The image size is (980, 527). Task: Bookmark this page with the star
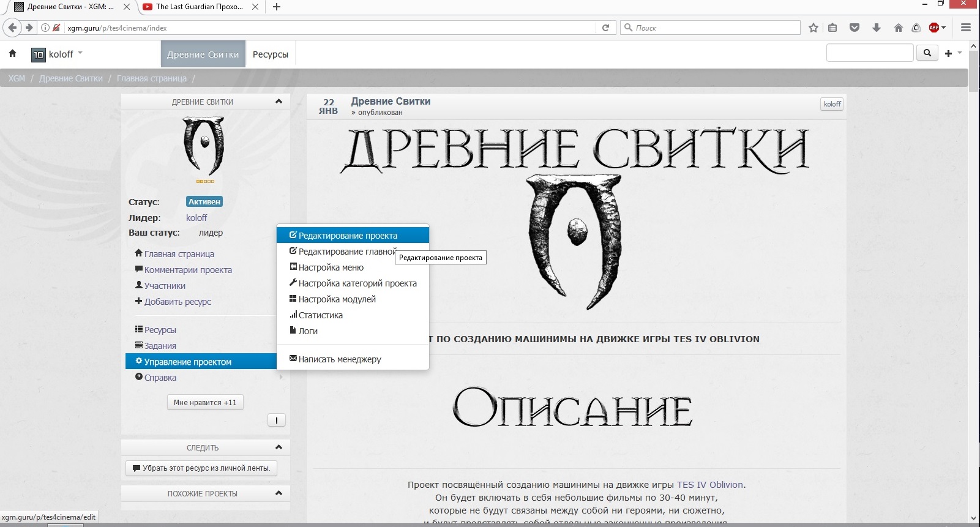814,28
